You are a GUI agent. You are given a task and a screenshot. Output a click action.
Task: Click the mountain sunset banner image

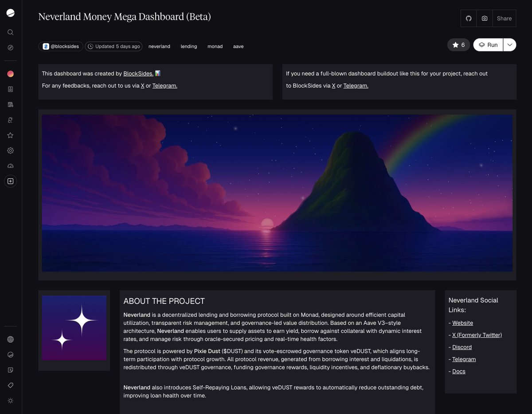point(277,193)
